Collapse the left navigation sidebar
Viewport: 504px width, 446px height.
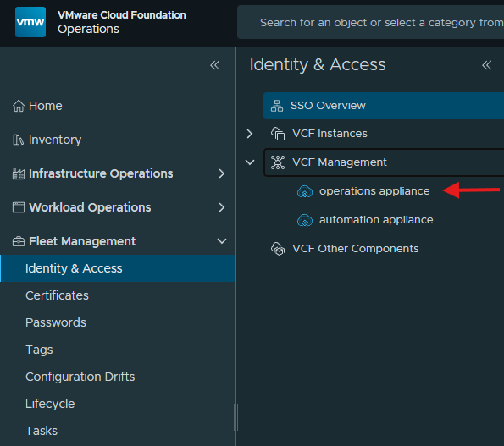[214, 65]
